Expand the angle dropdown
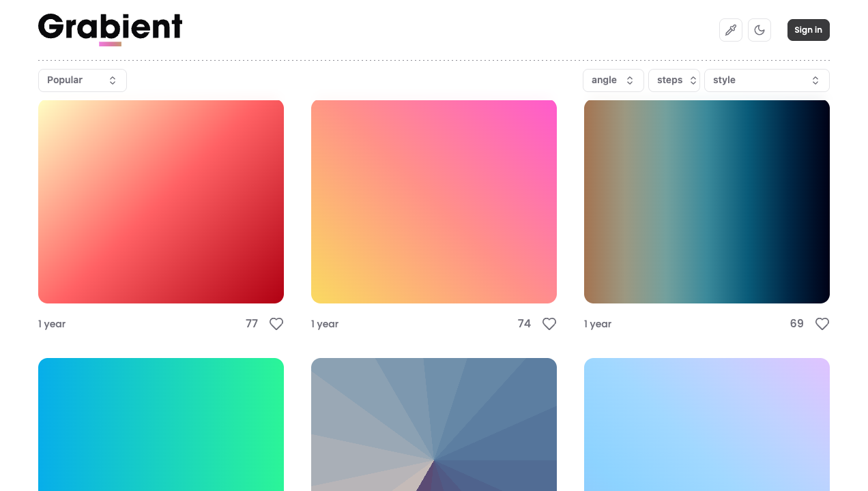Screen dimensions: 868x491 613,80
